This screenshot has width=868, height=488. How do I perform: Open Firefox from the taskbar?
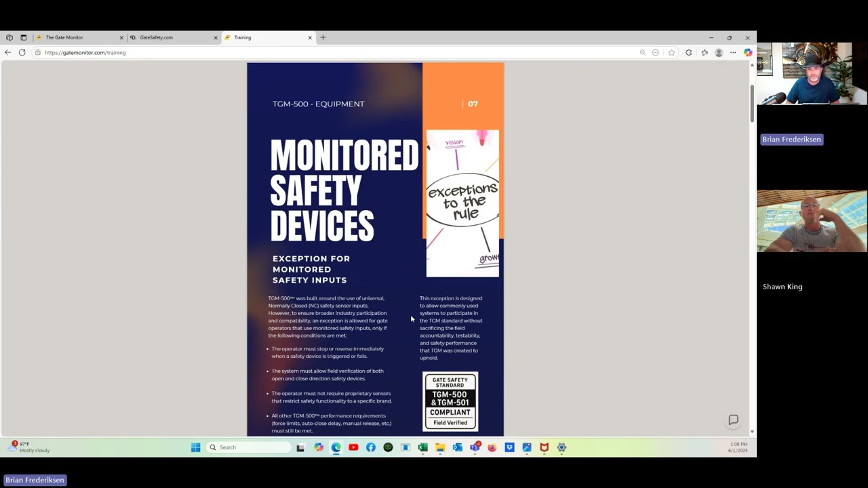click(x=492, y=447)
